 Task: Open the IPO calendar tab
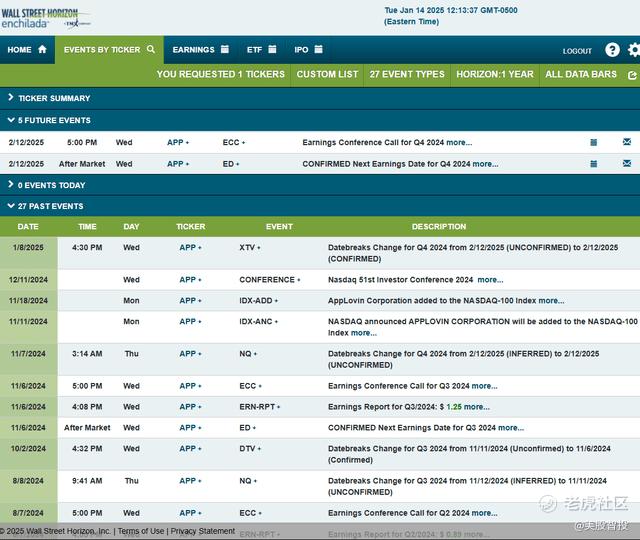point(309,50)
